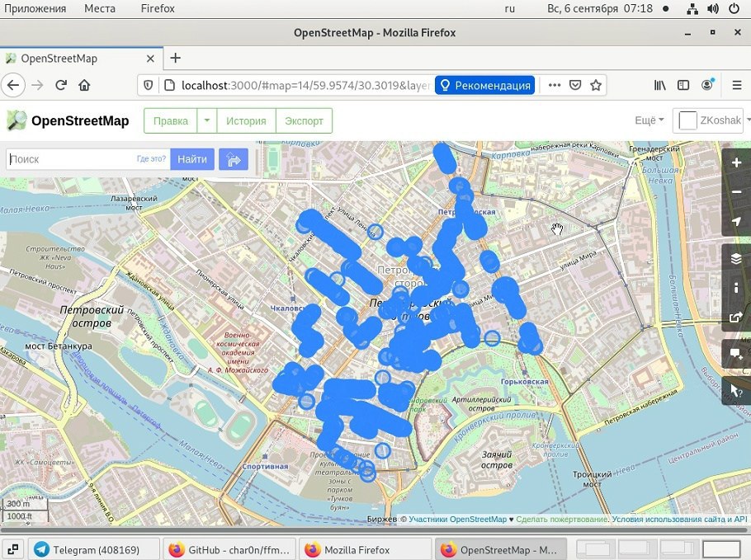The height and width of the screenshot is (560, 751).
Task: Click the Экспорт button
Action: coord(304,120)
